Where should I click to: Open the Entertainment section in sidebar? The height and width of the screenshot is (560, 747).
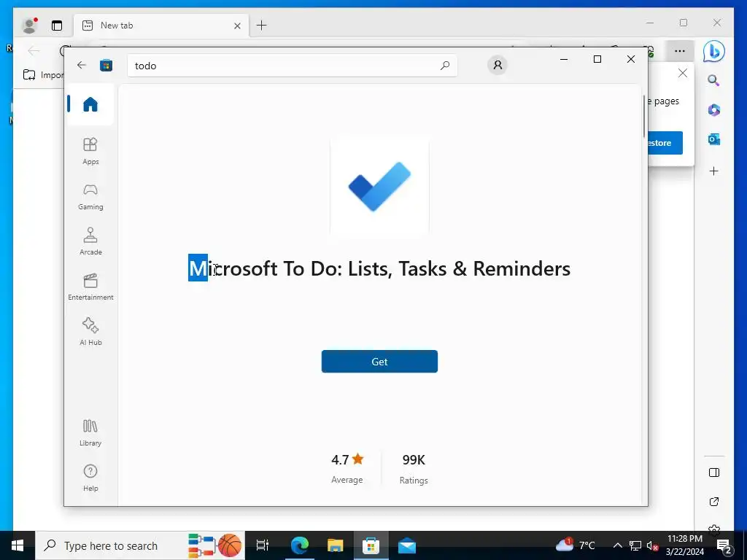90,287
